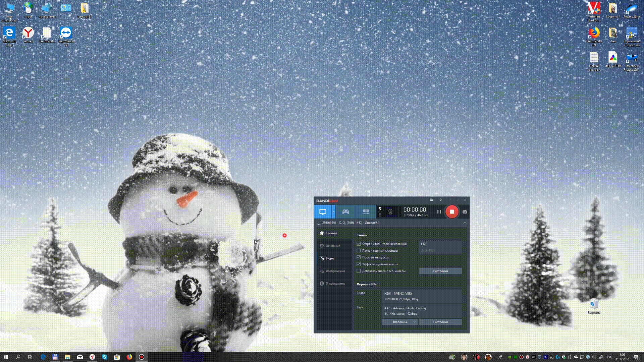Open the Главная tab
Viewport: 644px width, 362px height.
[x=334, y=233]
